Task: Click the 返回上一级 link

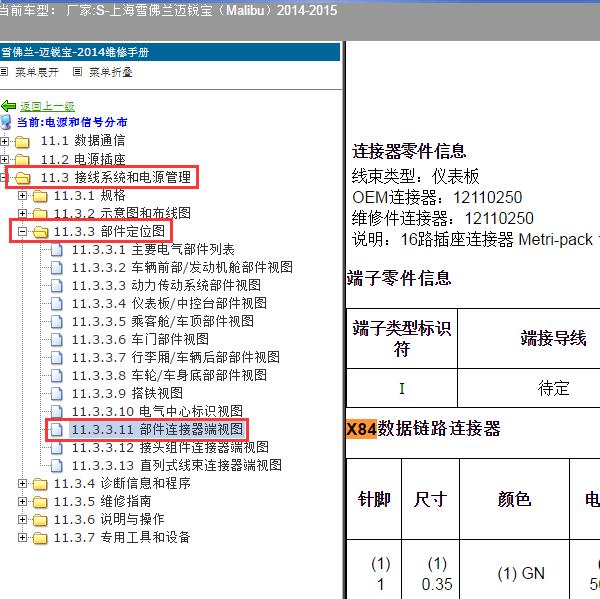Action: pos(47,106)
